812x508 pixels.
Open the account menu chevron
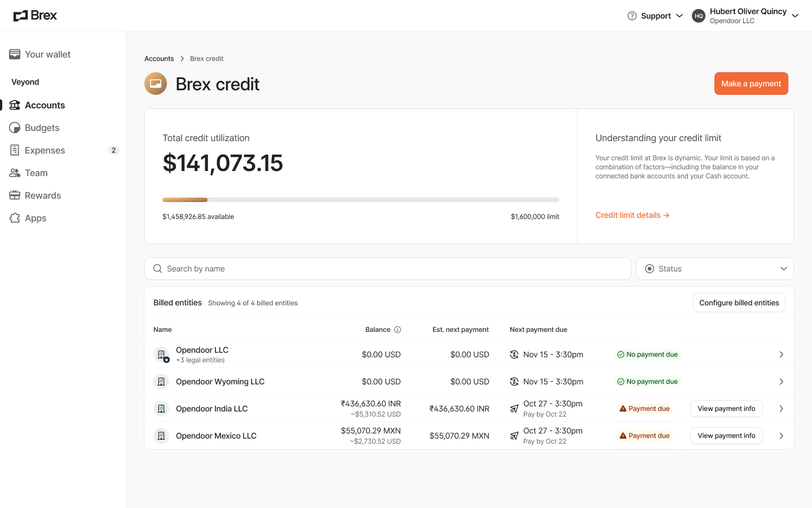click(795, 16)
